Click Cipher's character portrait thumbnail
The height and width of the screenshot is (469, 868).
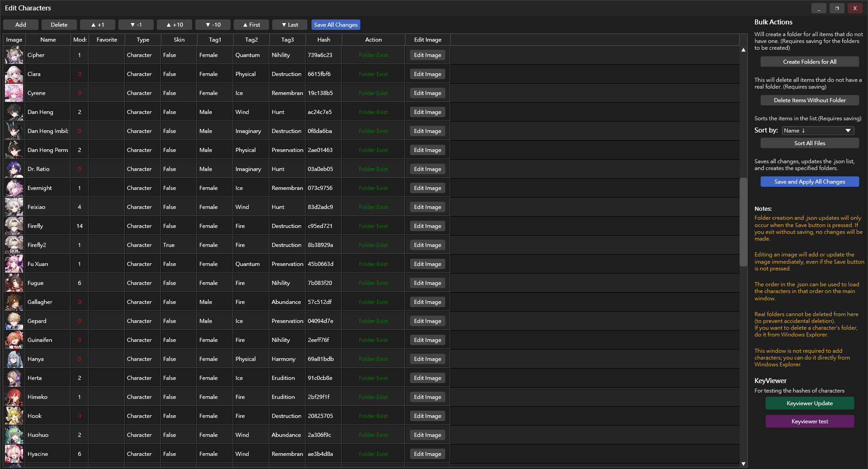coord(14,55)
